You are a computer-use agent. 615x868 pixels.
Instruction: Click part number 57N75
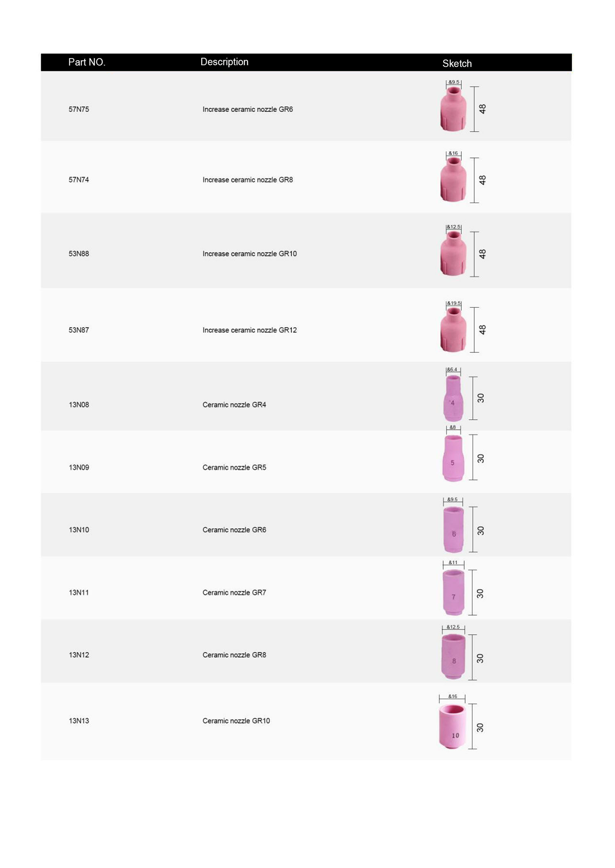tap(79, 109)
